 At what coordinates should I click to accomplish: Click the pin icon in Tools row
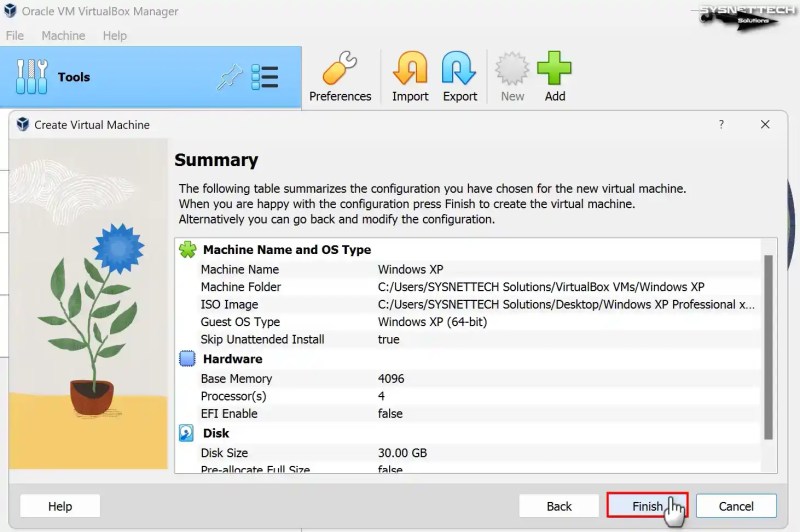tap(229, 77)
